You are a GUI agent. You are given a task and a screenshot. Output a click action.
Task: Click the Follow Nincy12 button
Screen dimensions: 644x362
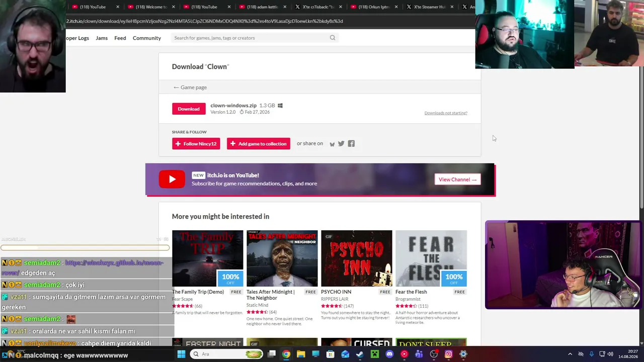(196, 144)
